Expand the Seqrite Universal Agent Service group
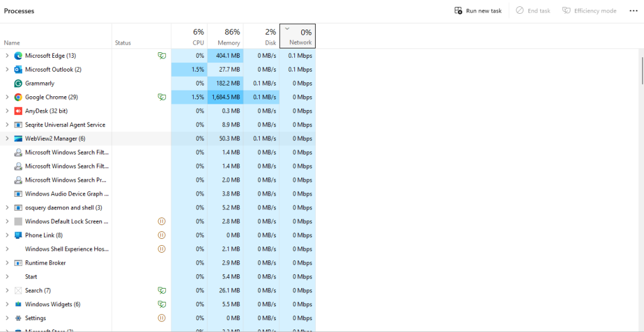Screen dimensions: 644x332 pyautogui.click(x=6, y=125)
